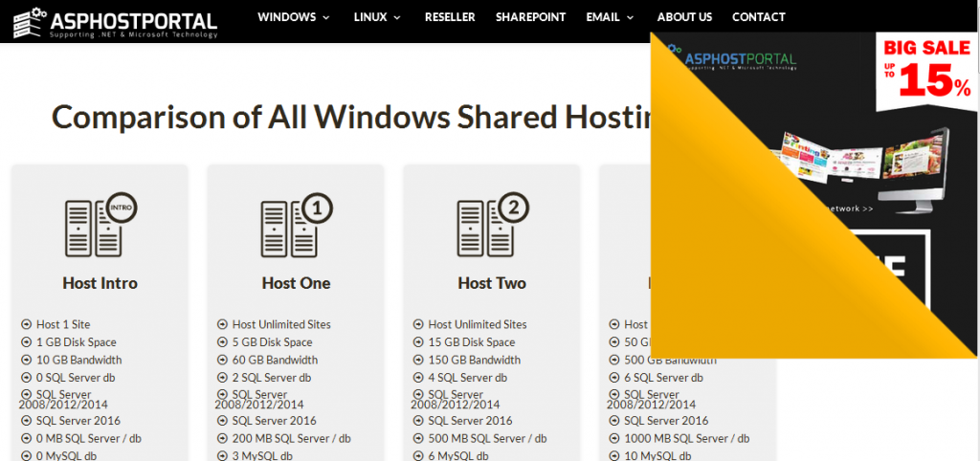The image size is (980, 461).
Task: Click 'Host 1 Site' in Host Intro
Action: tap(63, 324)
